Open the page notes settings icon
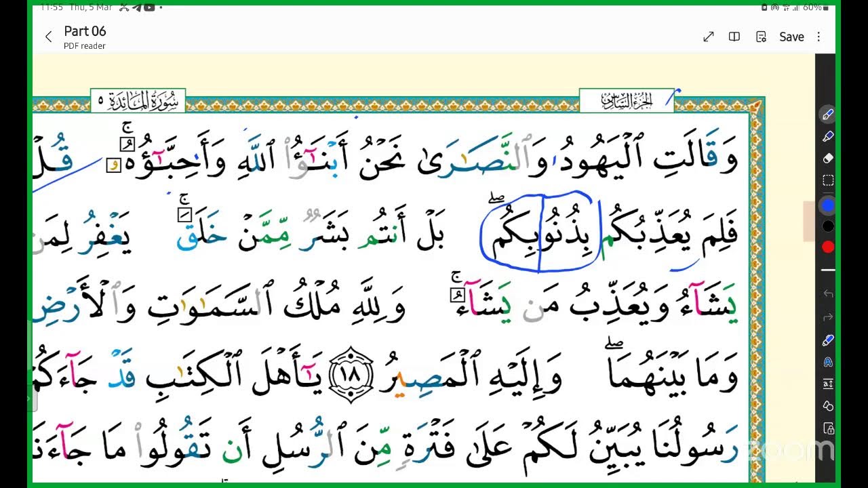The height and width of the screenshot is (488, 868). [761, 37]
